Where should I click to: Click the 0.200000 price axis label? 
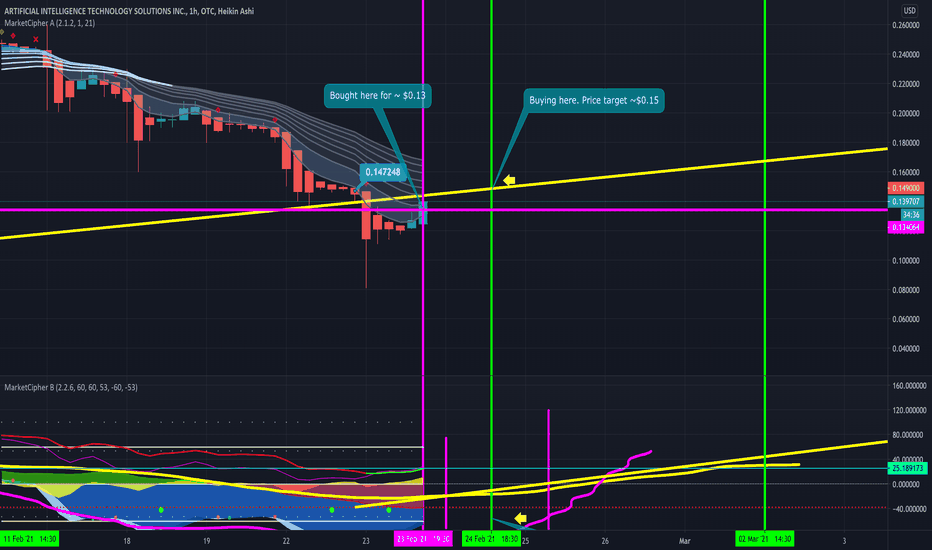(x=905, y=114)
